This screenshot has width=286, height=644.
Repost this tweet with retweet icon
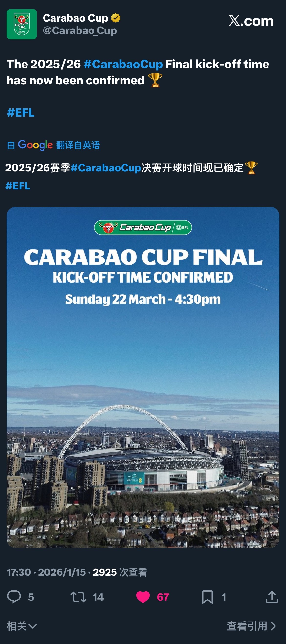tap(78, 597)
